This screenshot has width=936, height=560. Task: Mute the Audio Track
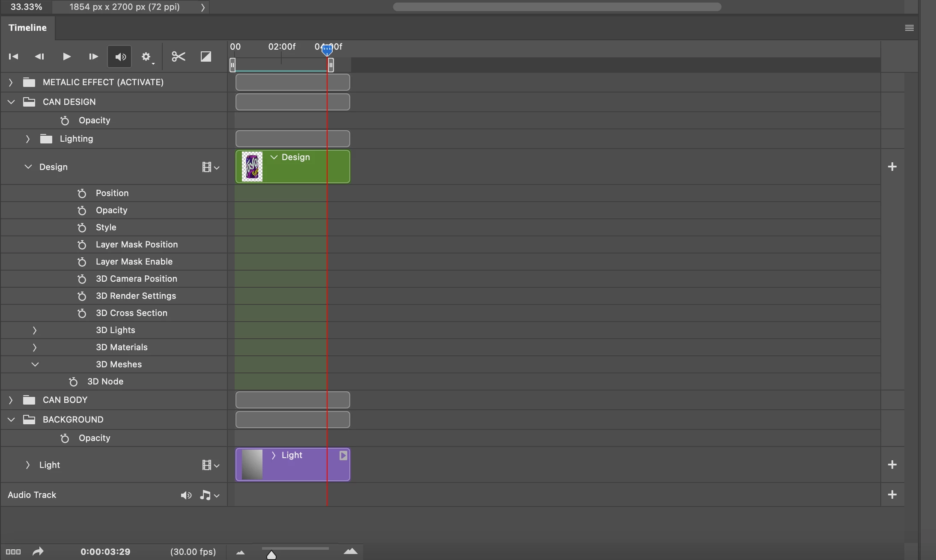186,495
